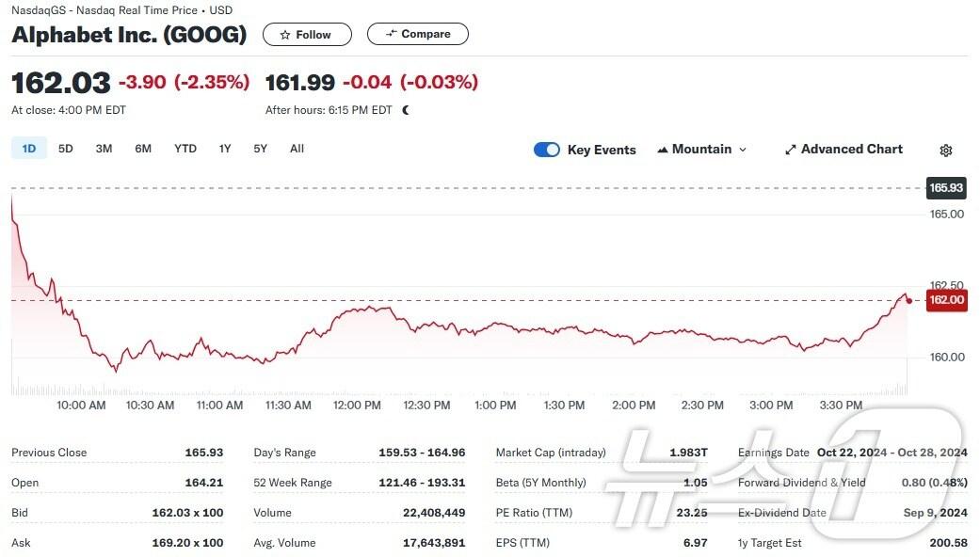Screen dimensions: 980x557
Task: Select the All time range tab
Action: tap(297, 149)
